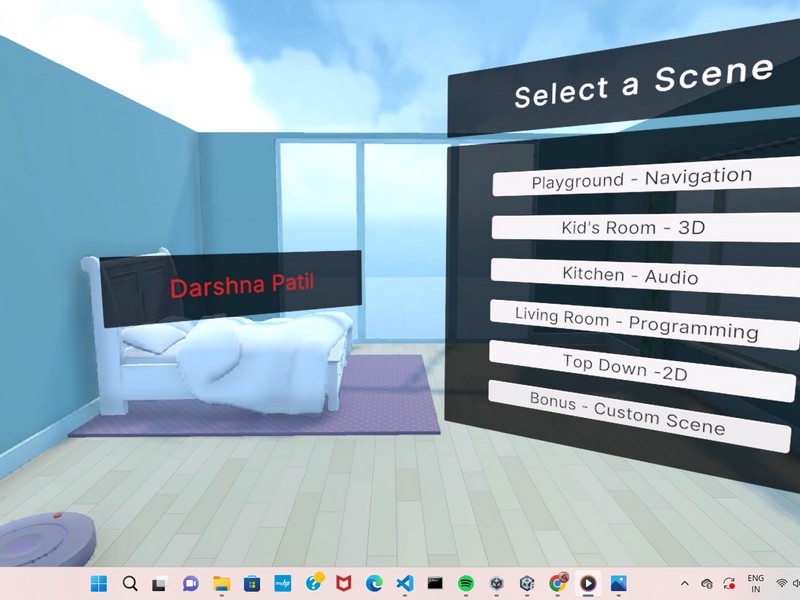
Task: Open Microsoft Store from the taskbar
Action: [252, 583]
